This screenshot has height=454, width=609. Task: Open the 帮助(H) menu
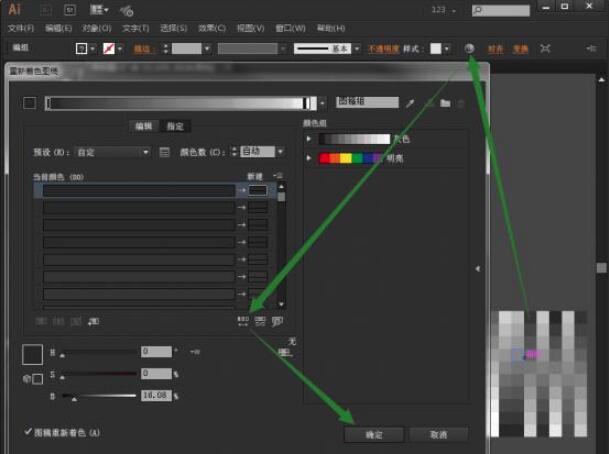(x=331, y=28)
